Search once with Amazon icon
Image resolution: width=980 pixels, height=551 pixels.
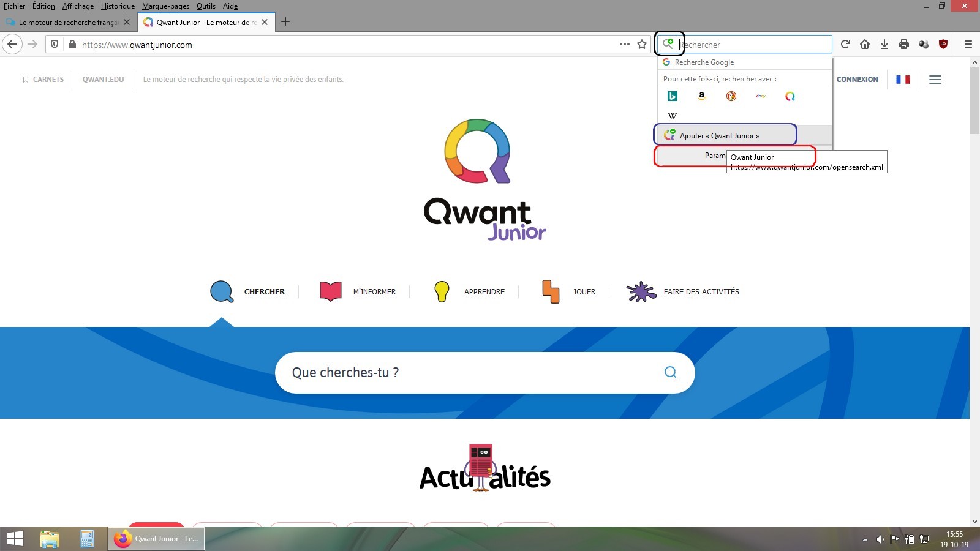(x=702, y=96)
